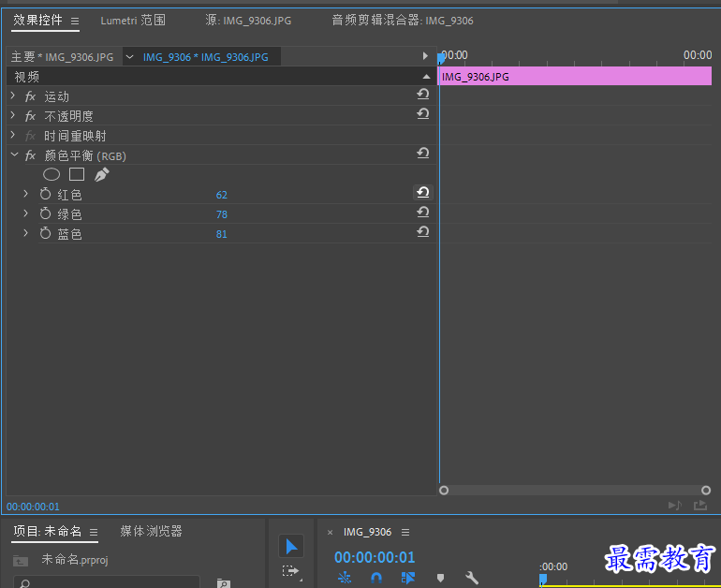Click the 00:00:00:01 effect controls timecode

[x=33, y=507]
